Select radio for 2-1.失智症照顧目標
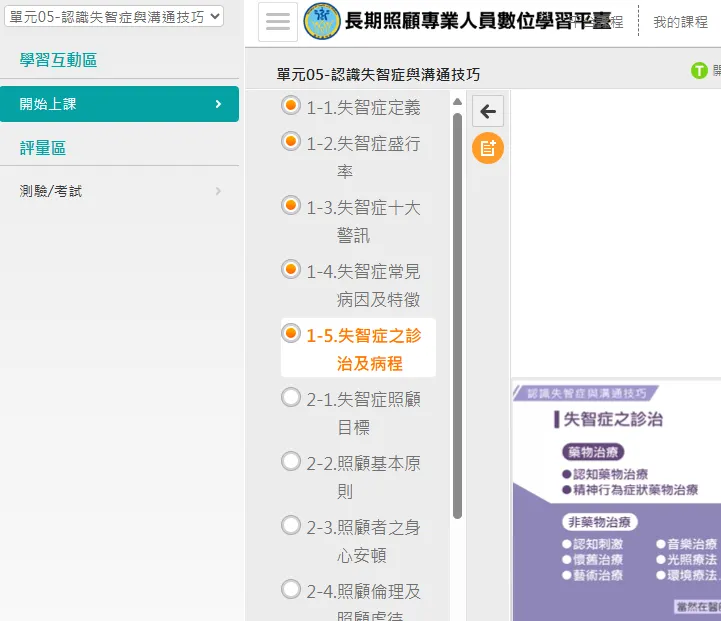 coord(291,397)
